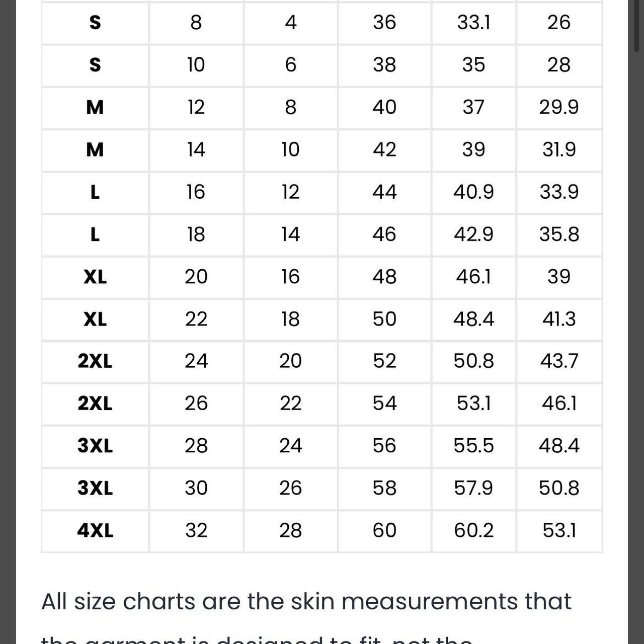Select the 60 cell in the last row
The height and width of the screenshot is (644, 644).
click(384, 530)
